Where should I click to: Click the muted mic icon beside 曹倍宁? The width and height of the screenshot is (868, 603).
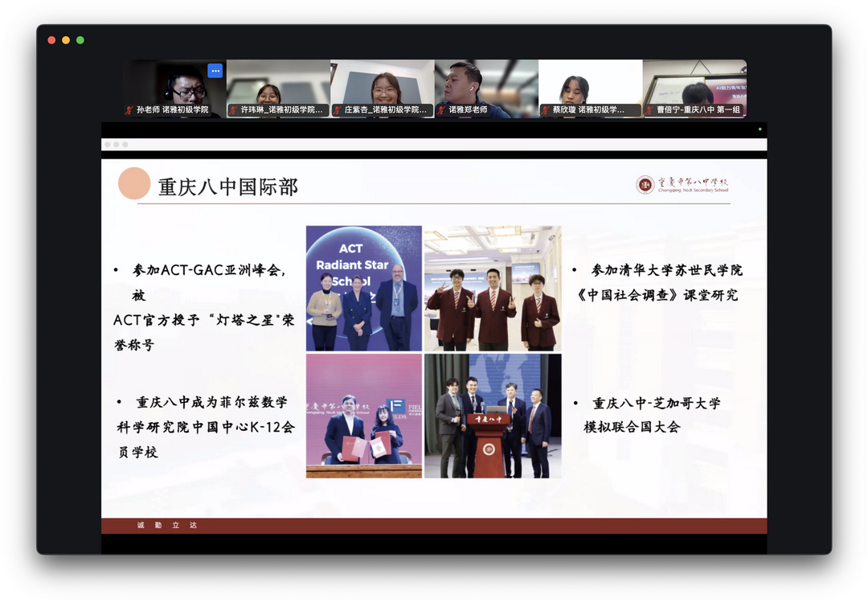point(649,110)
